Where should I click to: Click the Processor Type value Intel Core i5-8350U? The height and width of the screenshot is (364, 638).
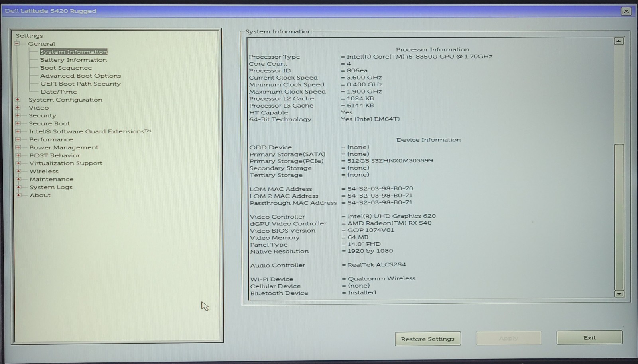point(419,57)
